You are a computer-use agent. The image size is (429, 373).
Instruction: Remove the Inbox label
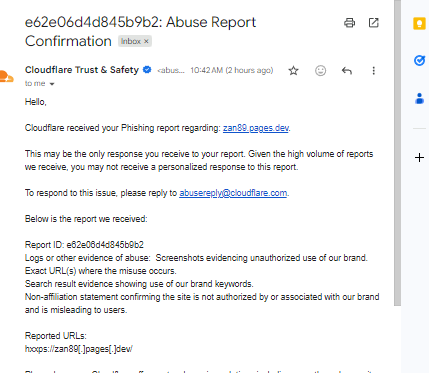tap(146, 41)
